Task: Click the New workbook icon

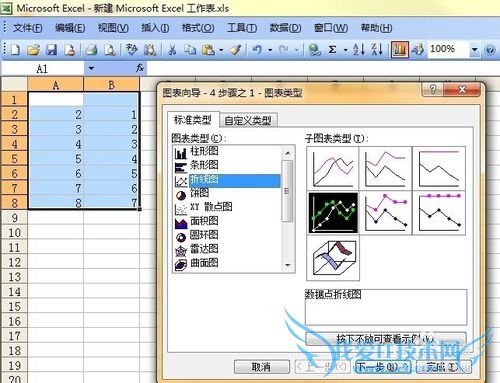Action: click(x=15, y=50)
